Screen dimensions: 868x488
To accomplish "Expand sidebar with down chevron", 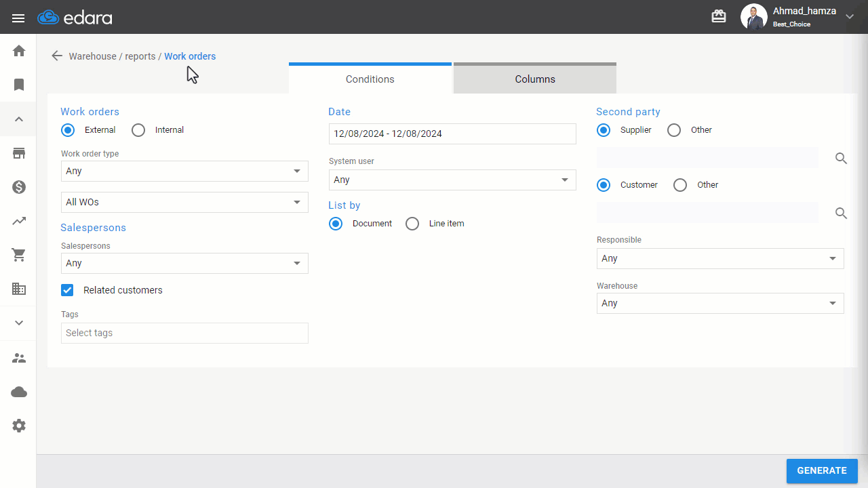I will (x=19, y=323).
